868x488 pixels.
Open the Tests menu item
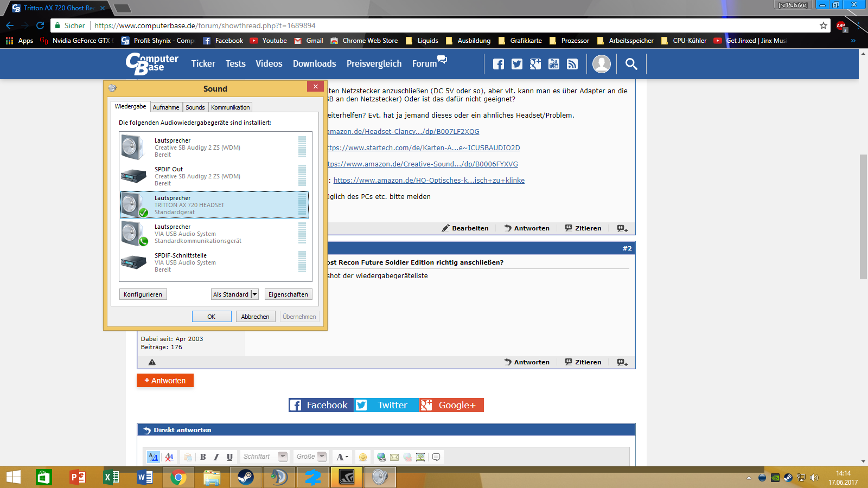point(235,63)
